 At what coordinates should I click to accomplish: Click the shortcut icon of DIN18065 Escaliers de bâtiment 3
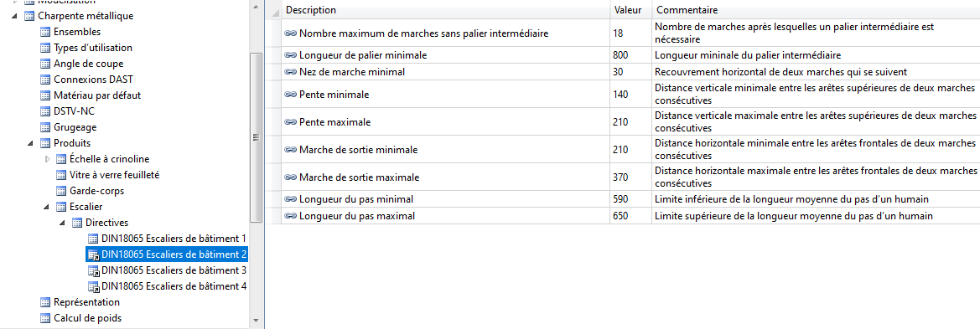coord(93,271)
